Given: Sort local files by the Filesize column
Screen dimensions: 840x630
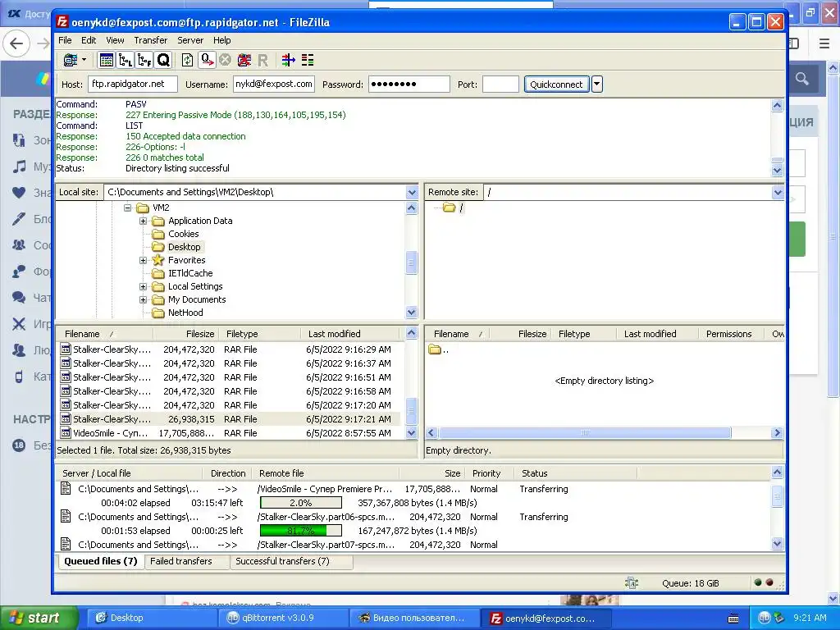Looking at the screenshot, I should [x=185, y=334].
